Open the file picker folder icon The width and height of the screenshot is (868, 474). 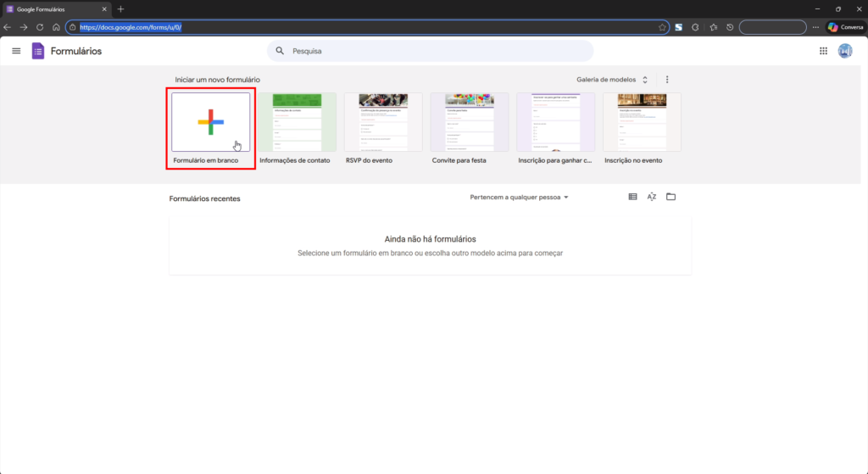pos(670,197)
